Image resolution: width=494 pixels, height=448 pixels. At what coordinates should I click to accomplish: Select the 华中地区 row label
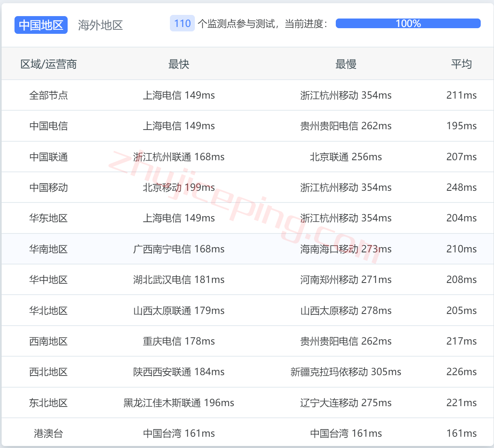click(49, 280)
